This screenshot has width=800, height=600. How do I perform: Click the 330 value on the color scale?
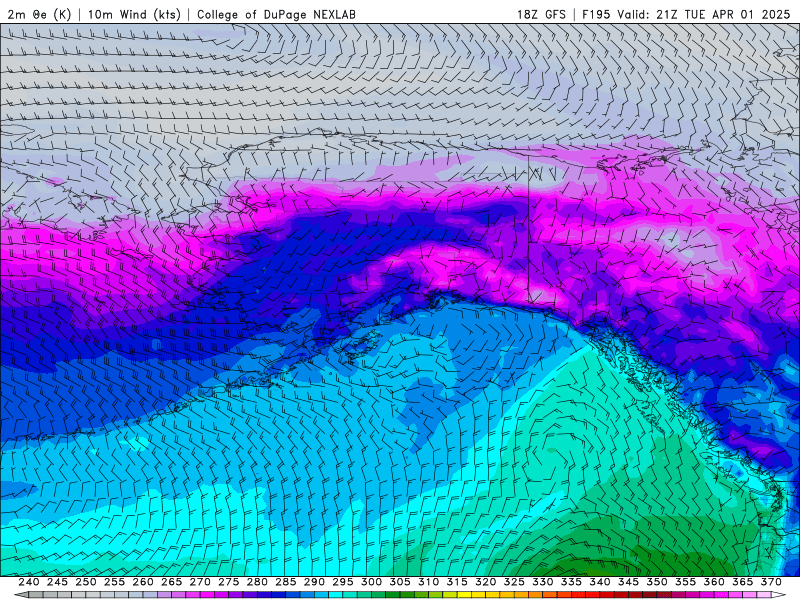[543, 582]
